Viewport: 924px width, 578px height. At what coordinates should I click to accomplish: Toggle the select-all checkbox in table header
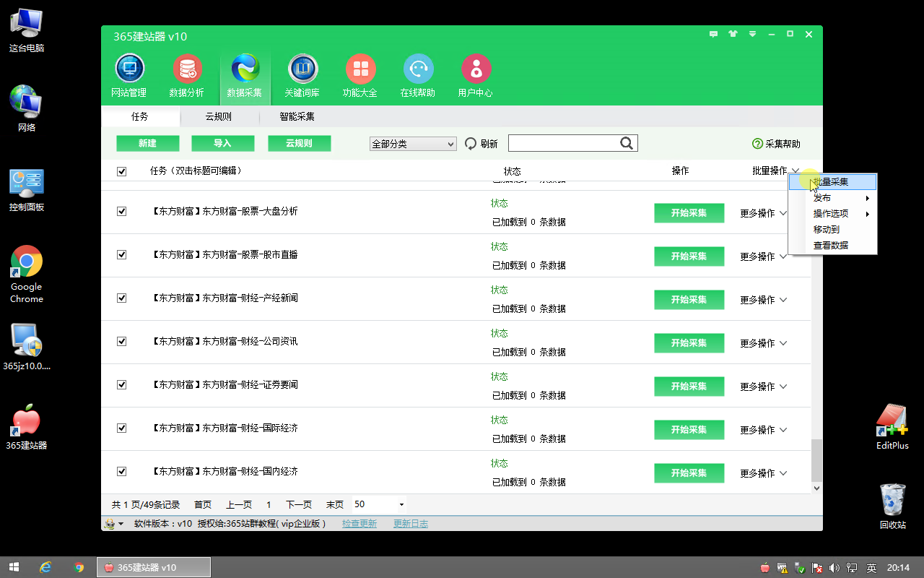click(121, 171)
